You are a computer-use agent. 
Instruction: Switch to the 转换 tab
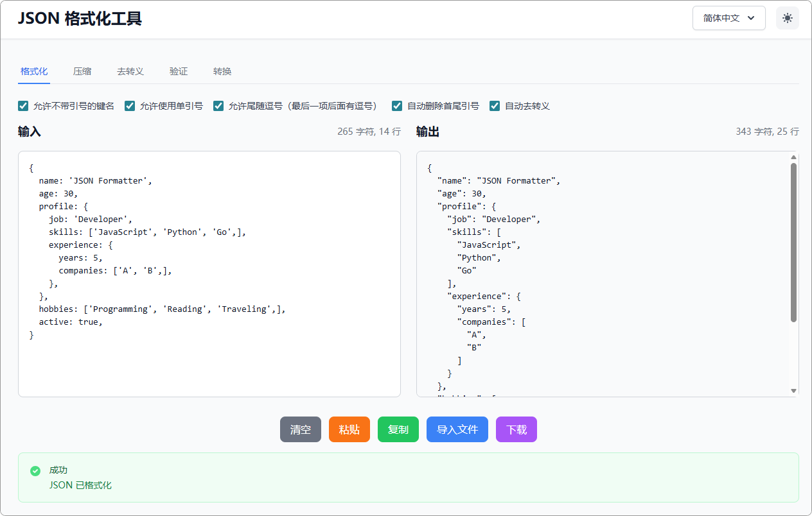[222, 71]
